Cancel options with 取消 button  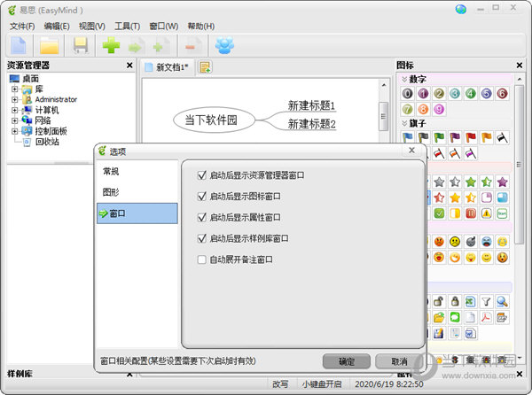399,361
